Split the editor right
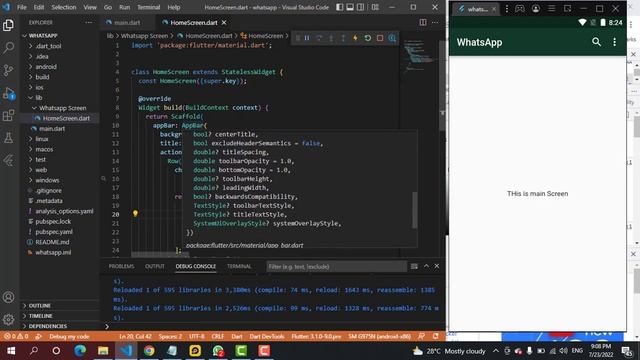The image size is (640, 360). pos(423,22)
